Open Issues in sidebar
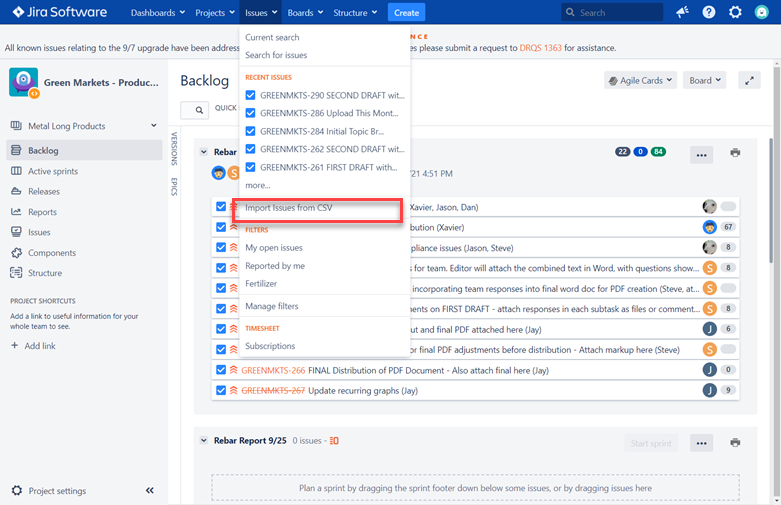781x505 pixels. [39, 232]
